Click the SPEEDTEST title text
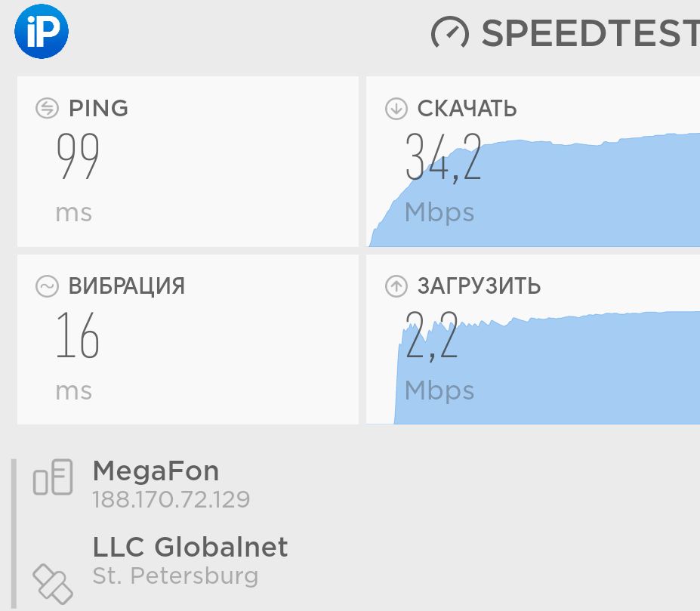The image size is (700, 611). point(591,32)
